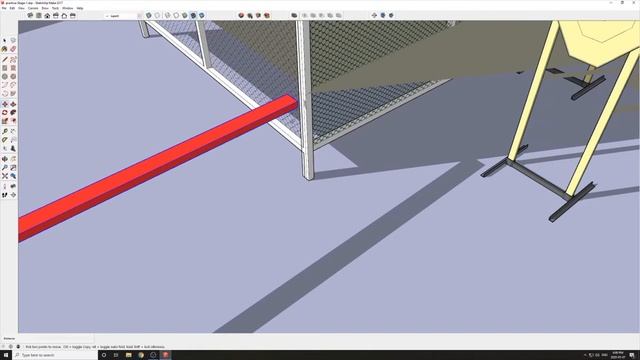Switch to Back view
640x360 pixels.
pyautogui.click(x=64, y=16)
